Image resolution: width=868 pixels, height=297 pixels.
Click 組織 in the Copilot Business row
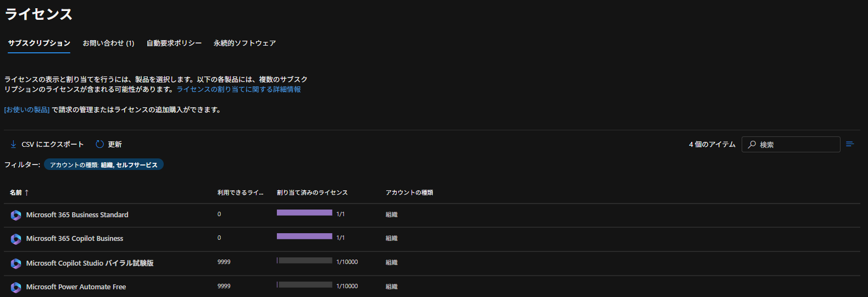click(x=391, y=238)
